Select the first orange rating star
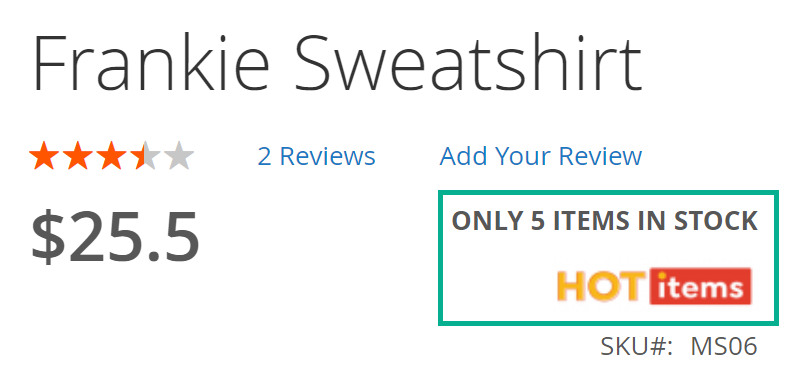This screenshot has width=788, height=380. coord(44,155)
